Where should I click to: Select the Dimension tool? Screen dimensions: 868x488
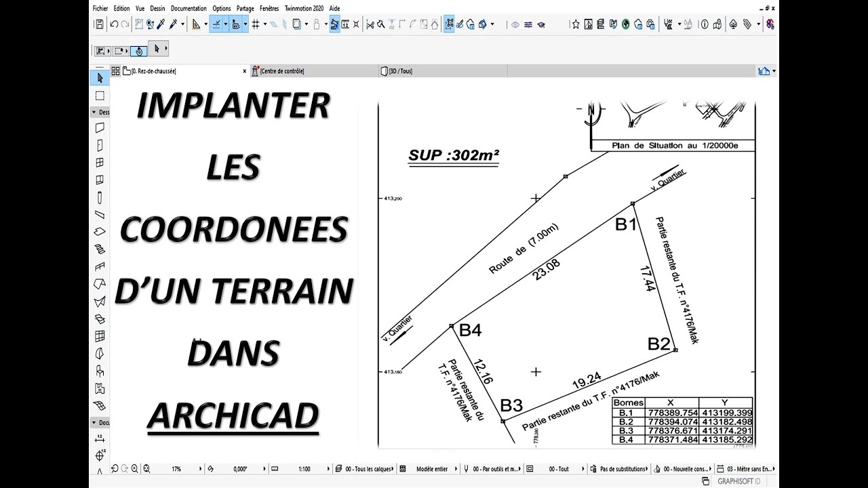pyautogui.click(x=100, y=438)
